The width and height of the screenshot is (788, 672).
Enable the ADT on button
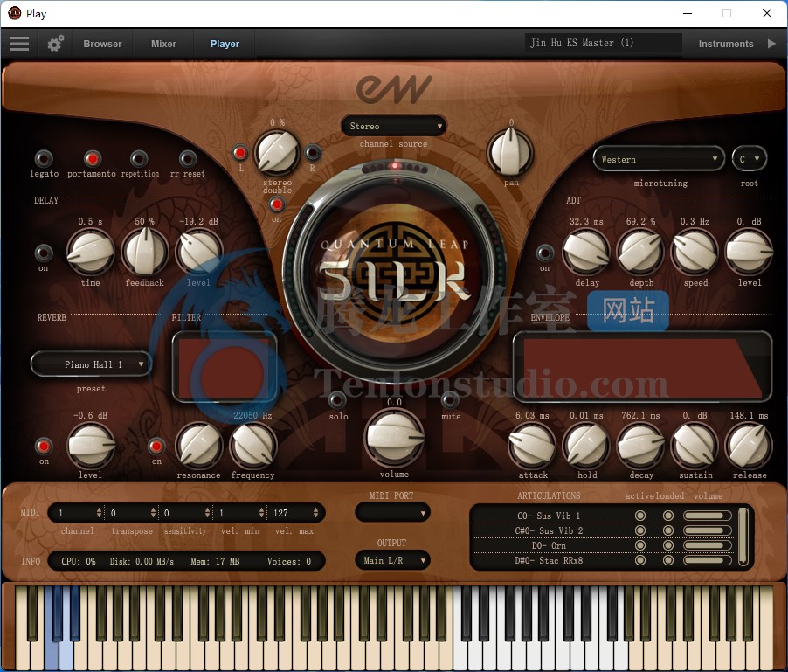(545, 253)
